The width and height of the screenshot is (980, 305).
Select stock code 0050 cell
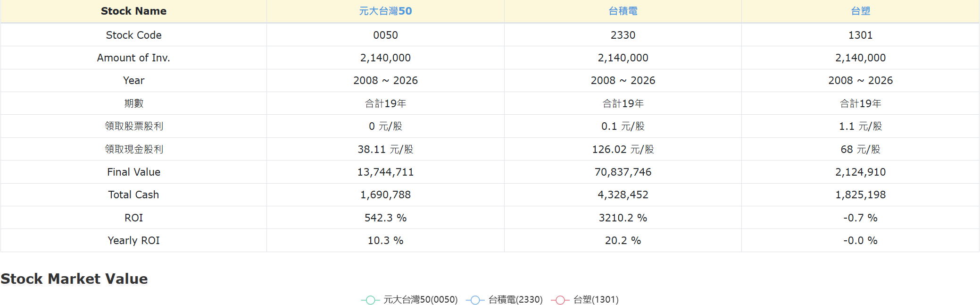(x=385, y=35)
